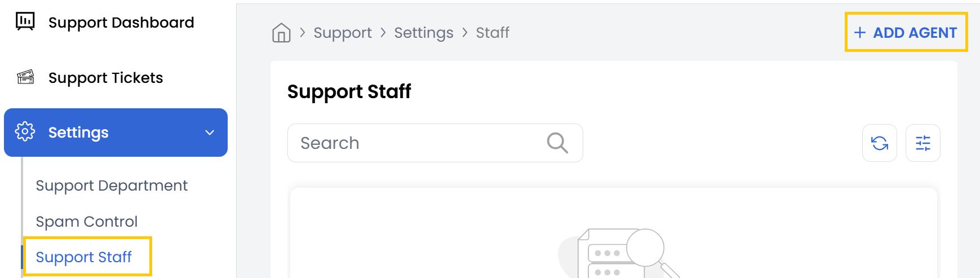Select Support Department submenu item
The height and width of the screenshot is (278, 980).
(x=112, y=186)
